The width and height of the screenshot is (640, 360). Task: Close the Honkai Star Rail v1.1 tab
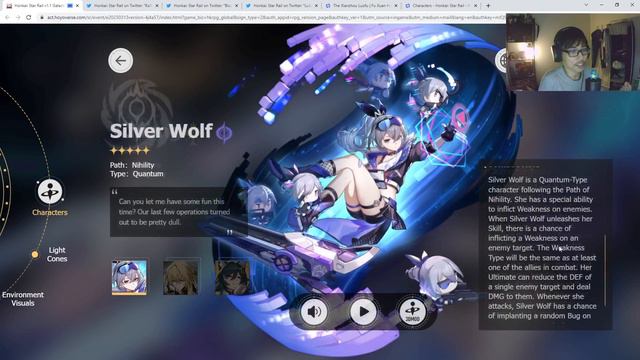click(77, 6)
